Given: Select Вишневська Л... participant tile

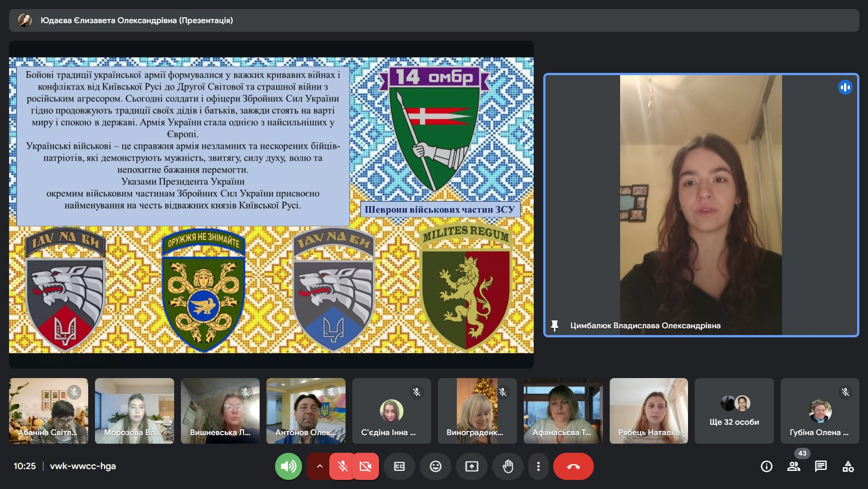Looking at the screenshot, I should point(220,411).
